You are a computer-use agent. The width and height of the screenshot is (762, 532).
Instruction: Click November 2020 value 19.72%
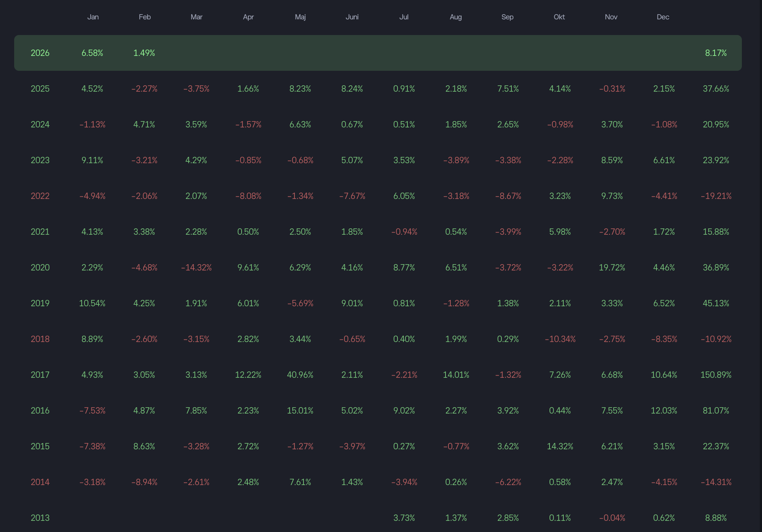pyautogui.click(x=612, y=267)
